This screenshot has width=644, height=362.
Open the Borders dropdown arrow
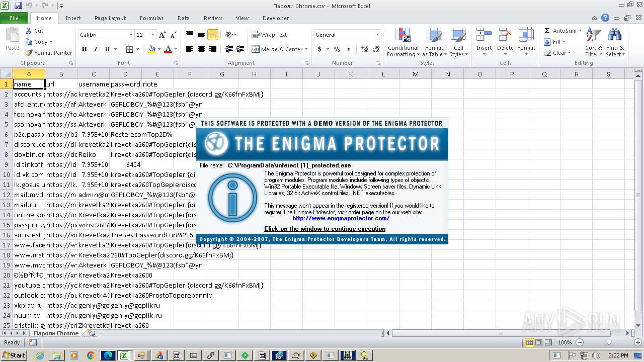(137, 49)
